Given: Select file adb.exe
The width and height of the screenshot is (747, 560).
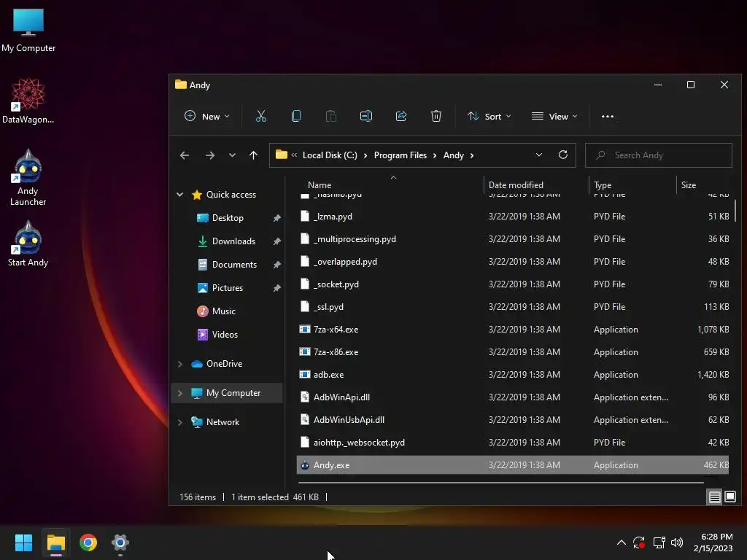Looking at the screenshot, I should (513, 375).
